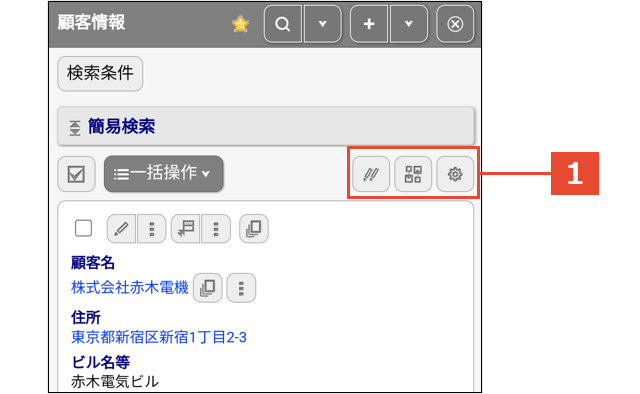
Task: Click the ビル名等 field label
Action: point(100,362)
